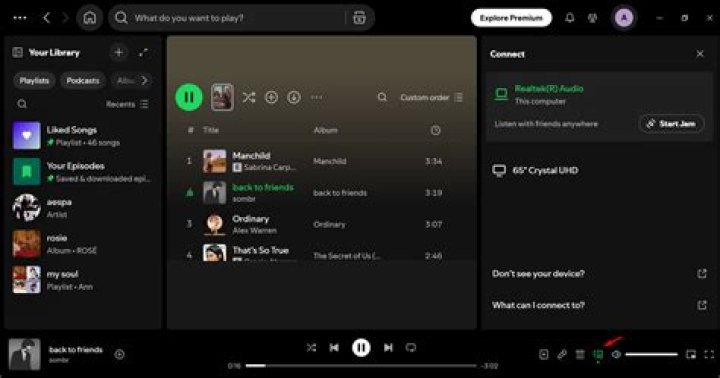The width and height of the screenshot is (720, 378).
Task: Toggle repeat mode
Action: coord(411,348)
